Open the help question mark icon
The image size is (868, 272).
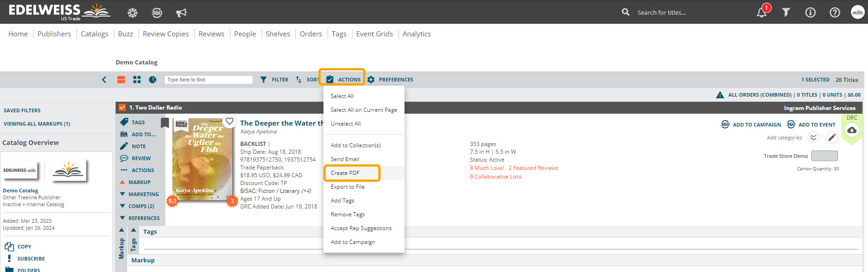[x=834, y=12]
